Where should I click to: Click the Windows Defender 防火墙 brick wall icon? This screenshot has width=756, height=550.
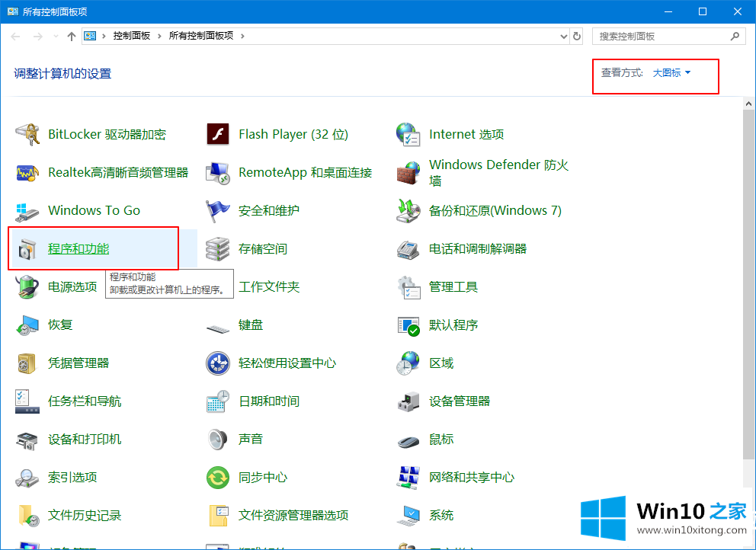click(408, 173)
